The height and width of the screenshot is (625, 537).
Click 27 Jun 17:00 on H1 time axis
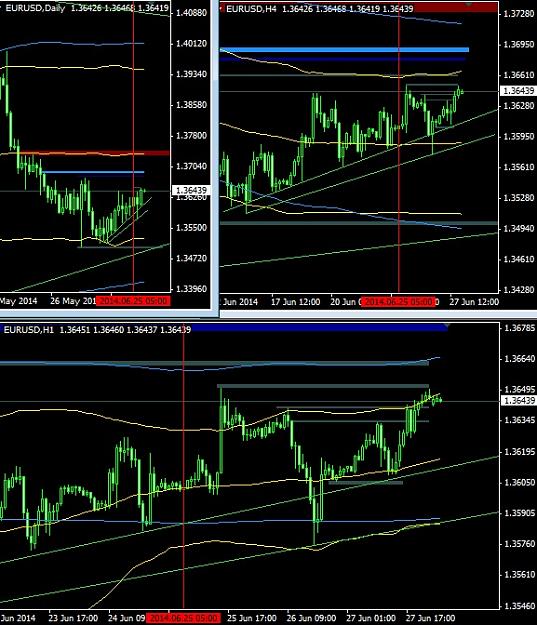tap(430, 618)
